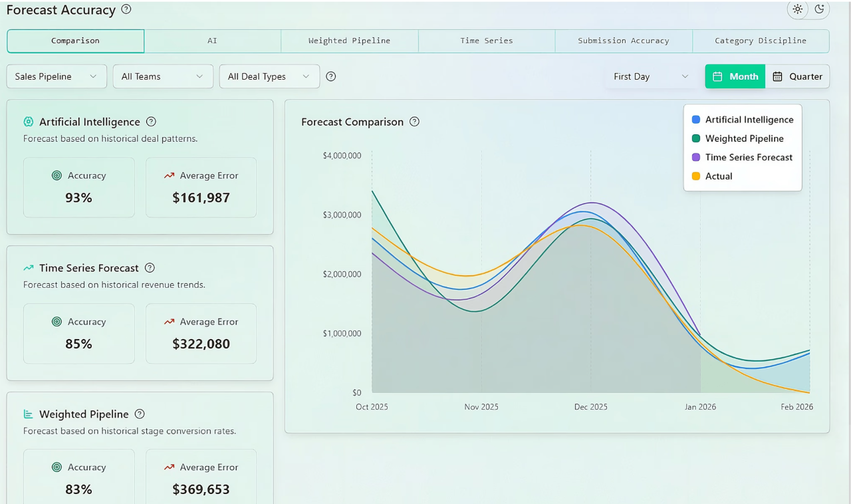This screenshot has width=851, height=504.
Task: Switch to light mode sun icon
Action: pyautogui.click(x=798, y=9)
